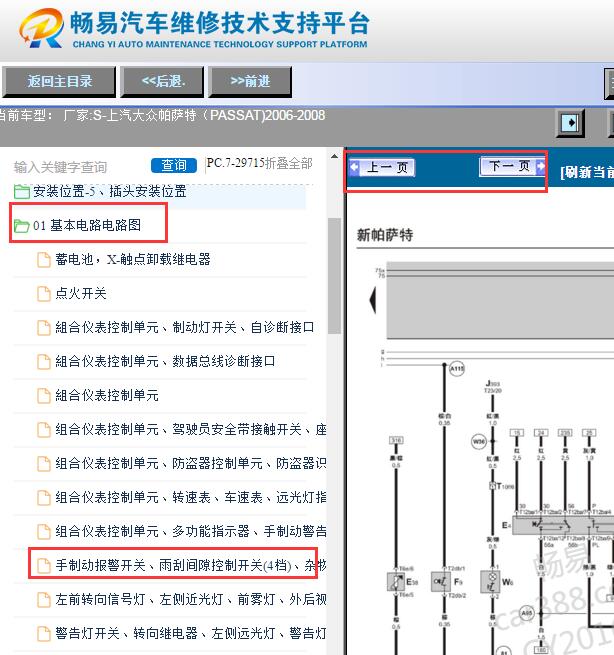Go to next page with 下一页
This screenshot has height=655, width=614.
[513, 166]
